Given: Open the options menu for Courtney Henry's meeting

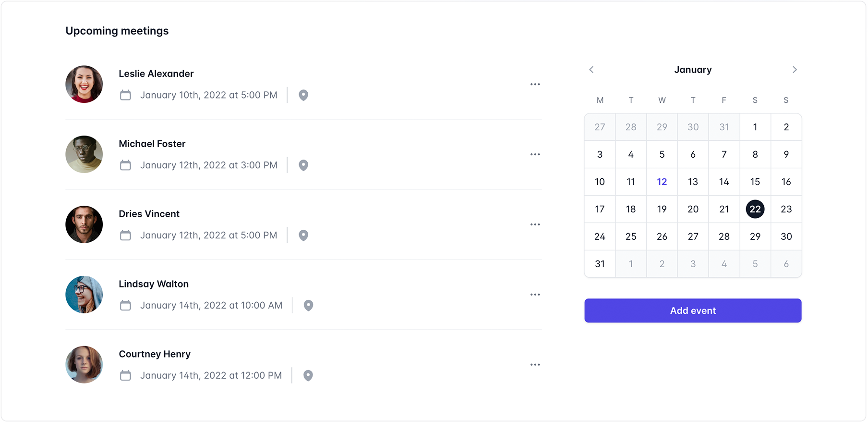Looking at the screenshot, I should 535,364.
